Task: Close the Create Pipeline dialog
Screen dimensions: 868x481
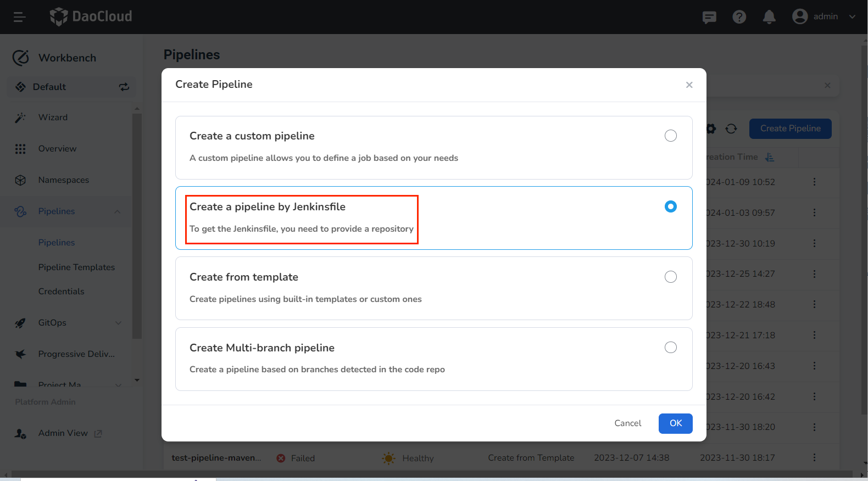Action: [689, 85]
